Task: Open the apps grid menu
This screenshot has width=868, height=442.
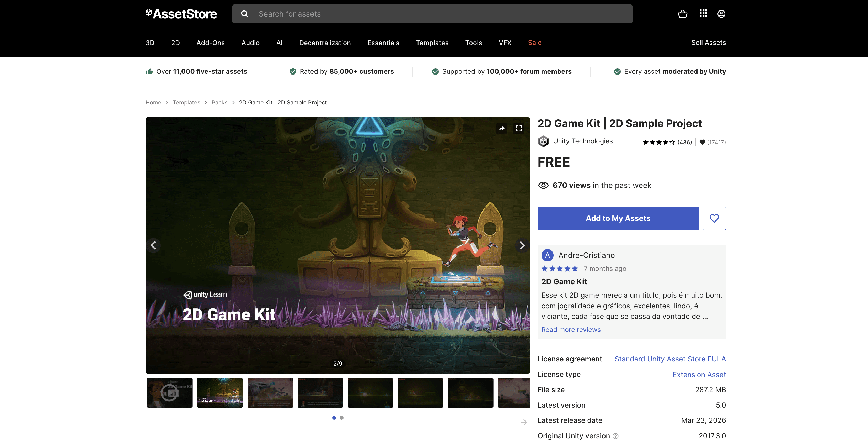Action: tap(703, 13)
